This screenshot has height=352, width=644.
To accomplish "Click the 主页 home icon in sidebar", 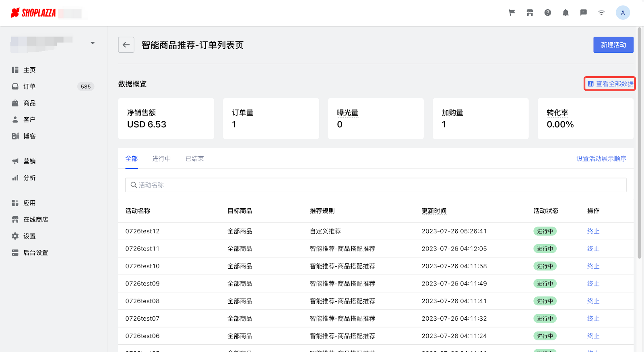I will pyautogui.click(x=15, y=70).
